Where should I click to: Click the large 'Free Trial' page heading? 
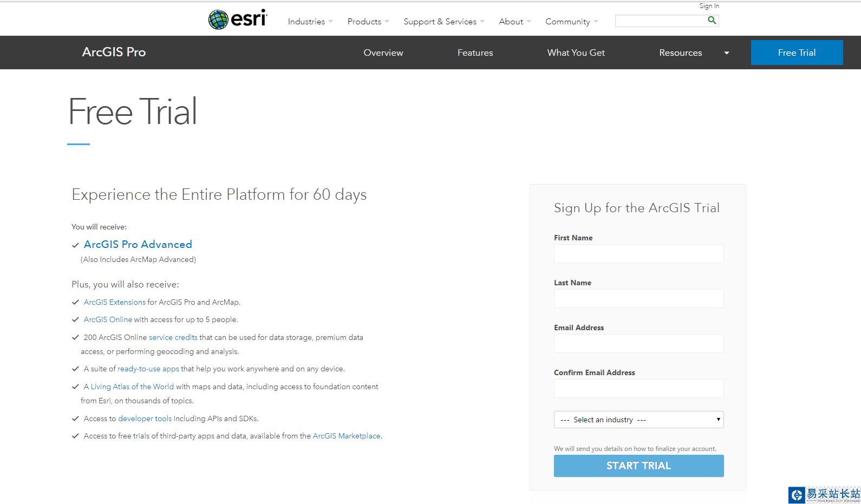(133, 112)
